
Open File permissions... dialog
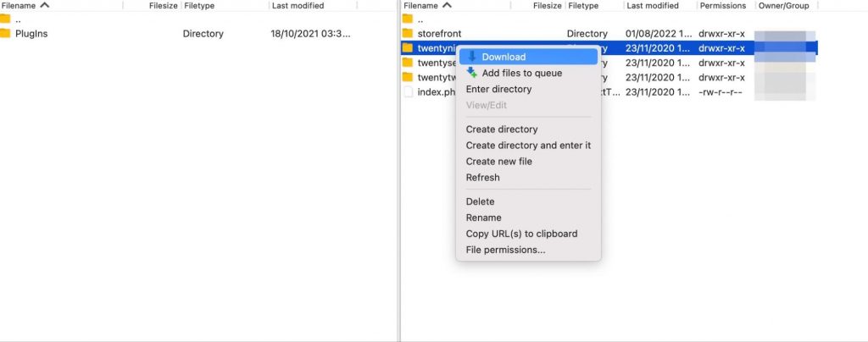pyautogui.click(x=505, y=250)
